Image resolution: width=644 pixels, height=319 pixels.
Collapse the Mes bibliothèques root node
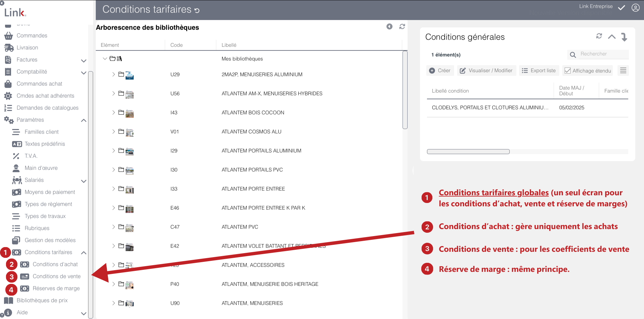pyautogui.click(x=105, y=59)
